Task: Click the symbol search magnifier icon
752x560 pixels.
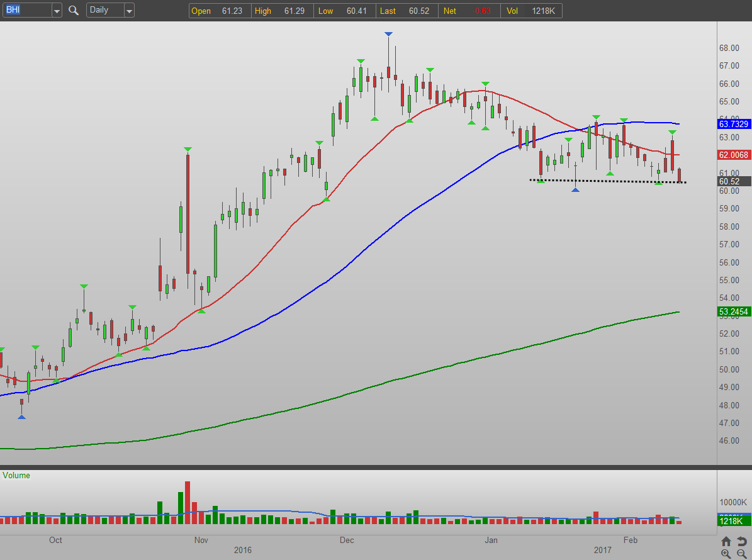Action: point(74,10)
